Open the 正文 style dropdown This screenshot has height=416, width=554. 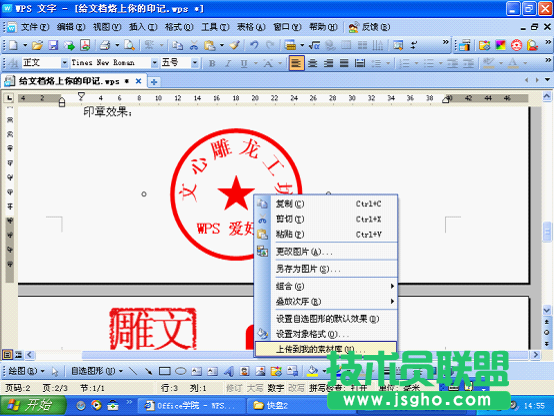point(64,63)
